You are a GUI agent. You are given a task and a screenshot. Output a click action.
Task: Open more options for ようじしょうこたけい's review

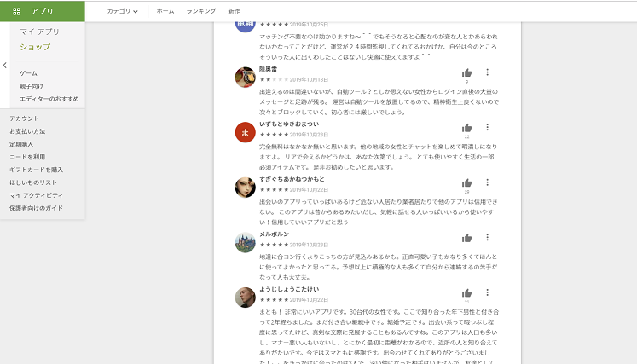coord(487,292)
